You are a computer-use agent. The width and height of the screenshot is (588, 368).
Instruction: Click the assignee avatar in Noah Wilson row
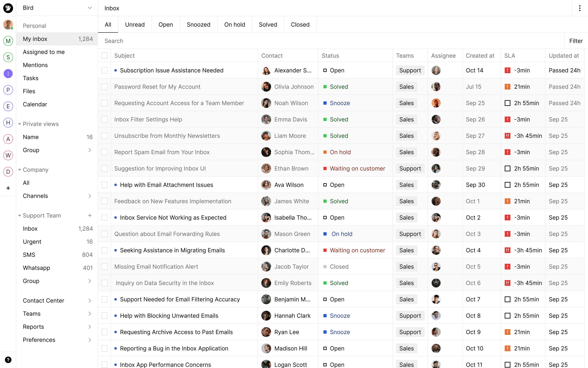[436, 103]
